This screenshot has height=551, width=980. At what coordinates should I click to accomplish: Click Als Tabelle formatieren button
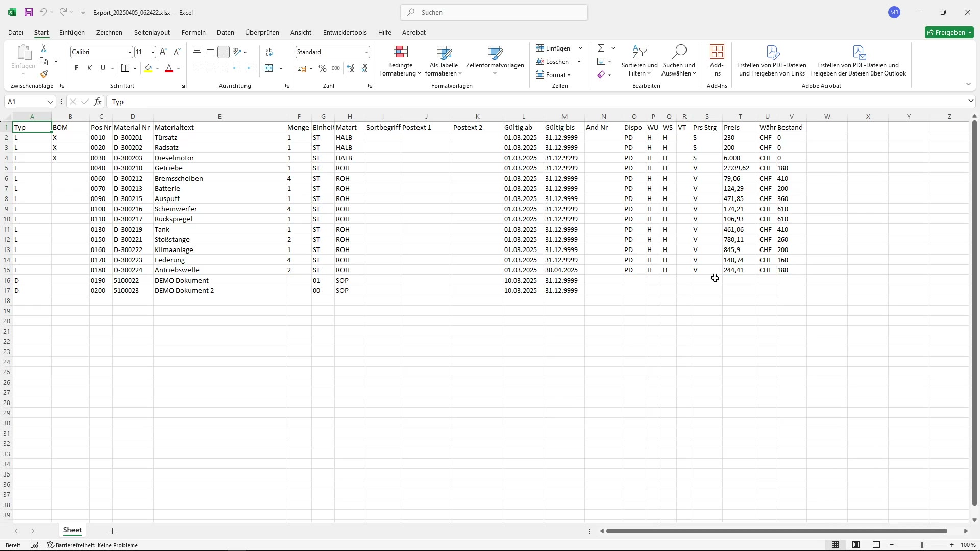coord(444,61)
